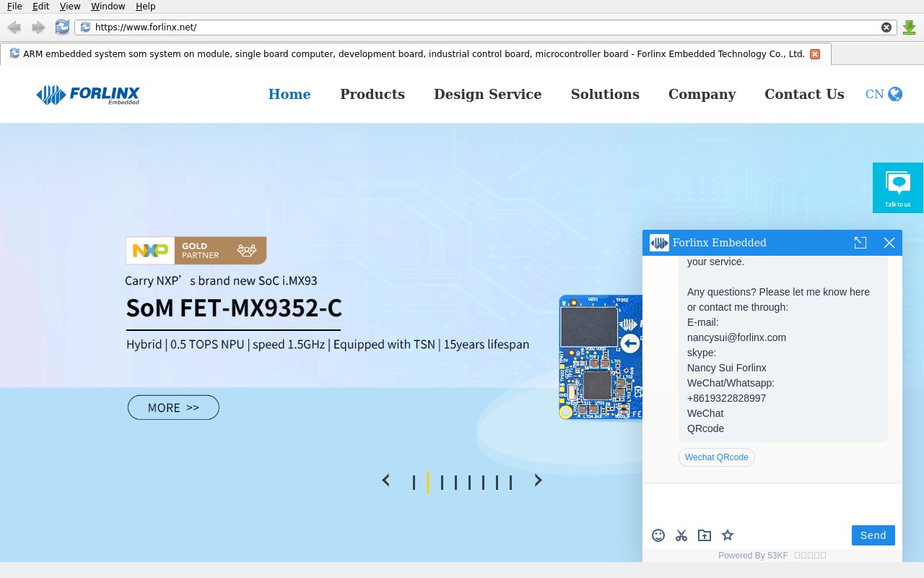The width and height of the screenshot is (924, 578).
Task: Click the 'Carry NXP's brand new SoC i.MX93' text
Action: tap(221, 280)
